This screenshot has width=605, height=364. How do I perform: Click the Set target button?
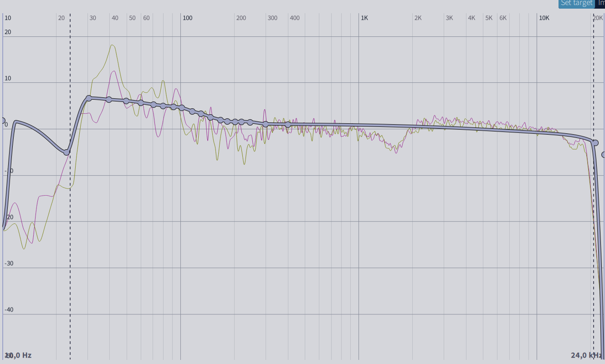pyautogui.click(x=576, y=3)
